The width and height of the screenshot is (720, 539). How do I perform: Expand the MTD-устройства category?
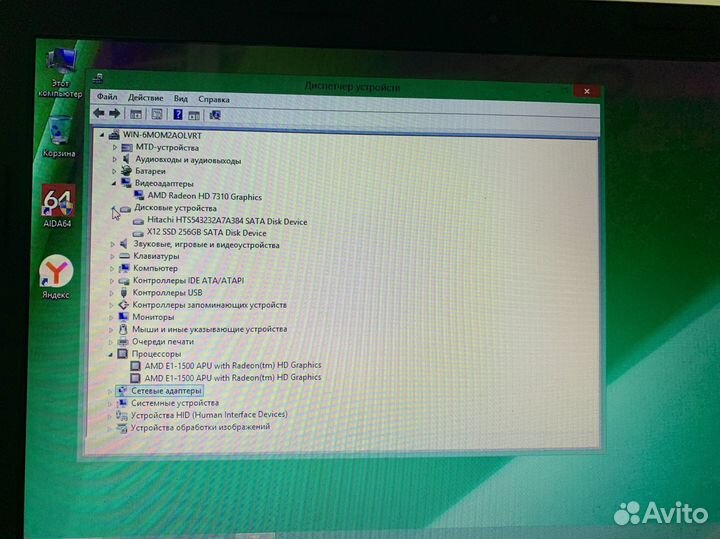point(115,147)
